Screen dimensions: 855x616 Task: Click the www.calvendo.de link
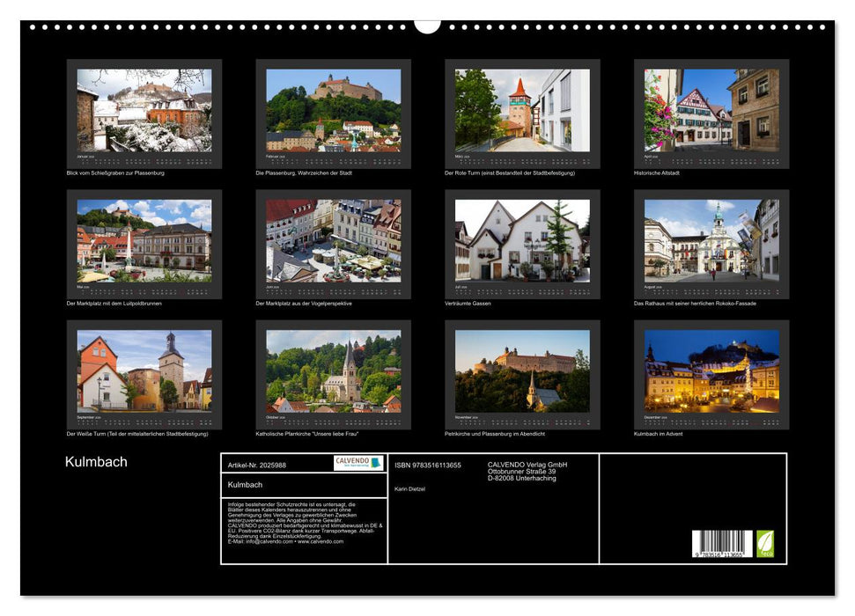point(323,543)
